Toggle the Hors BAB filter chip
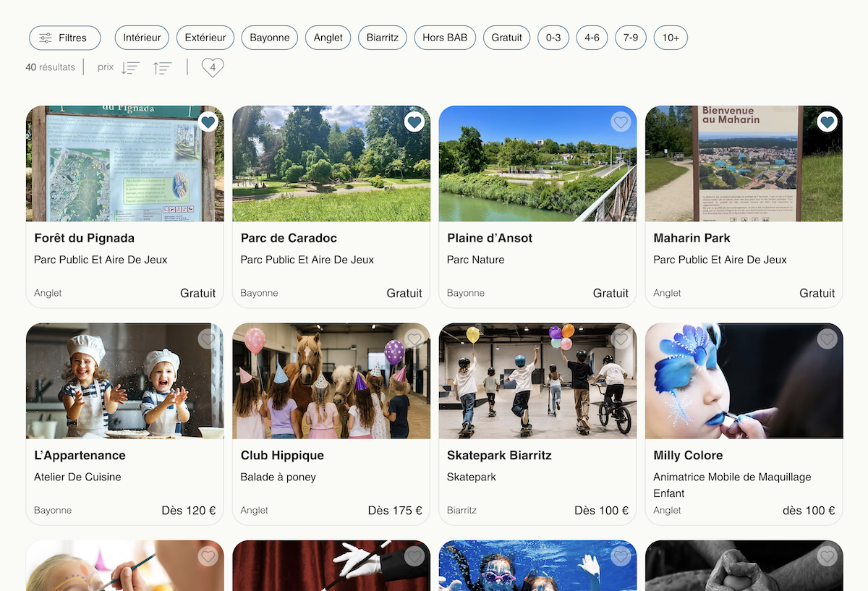 445,38
